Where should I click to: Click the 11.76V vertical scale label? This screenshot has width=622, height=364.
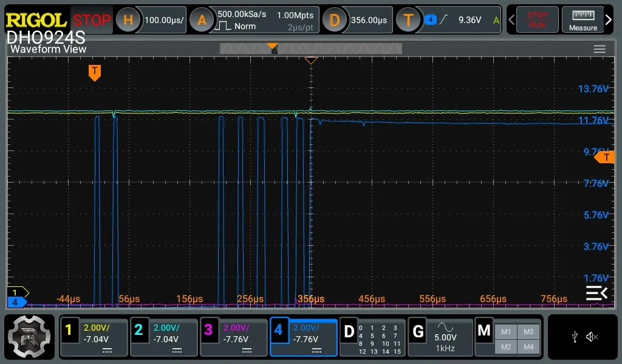(593, 120)
